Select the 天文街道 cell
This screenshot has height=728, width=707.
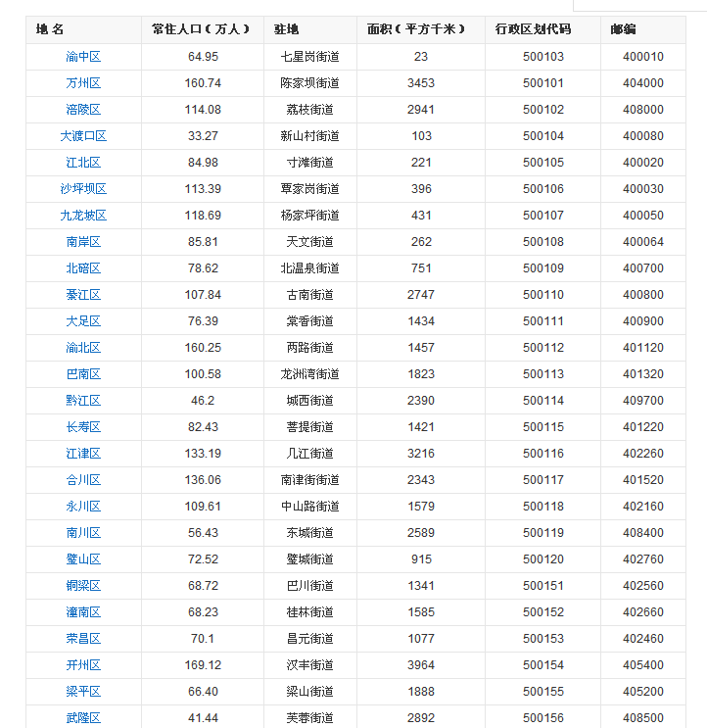pos(309,242)
